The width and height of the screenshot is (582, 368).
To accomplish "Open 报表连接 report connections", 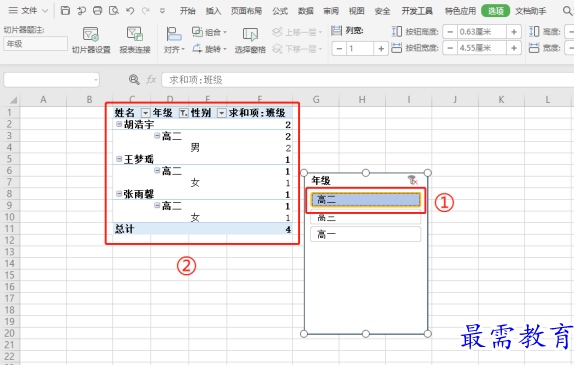I will click(135, 40).
